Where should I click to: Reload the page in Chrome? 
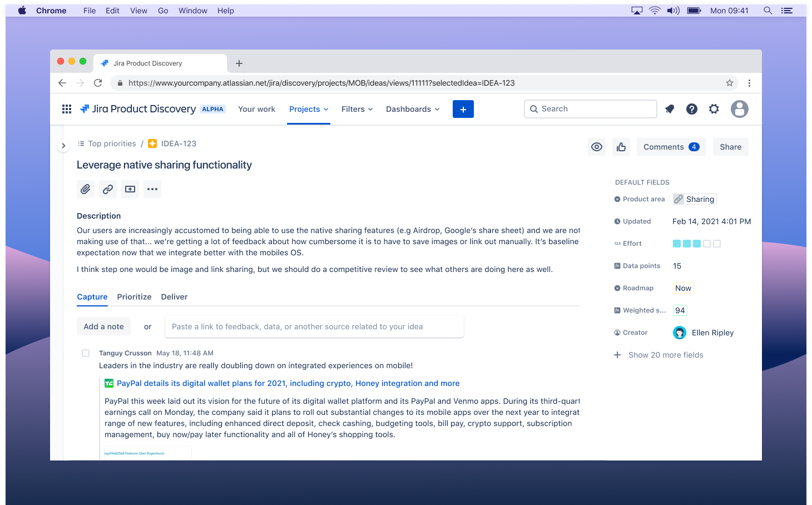98,83
